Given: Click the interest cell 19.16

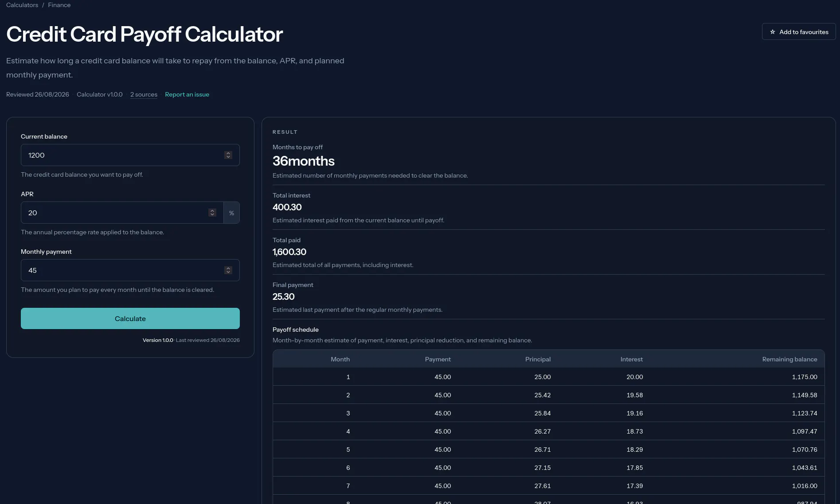Looking at the screenshot, I should (635, 413).
